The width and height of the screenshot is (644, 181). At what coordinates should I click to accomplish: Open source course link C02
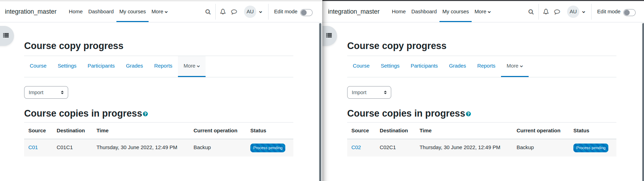tap(356, 147)
